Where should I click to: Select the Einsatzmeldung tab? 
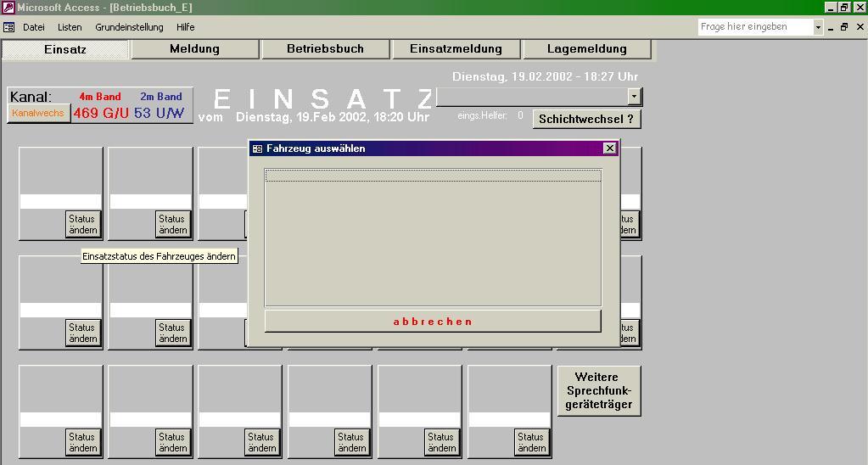coord(456,49)
